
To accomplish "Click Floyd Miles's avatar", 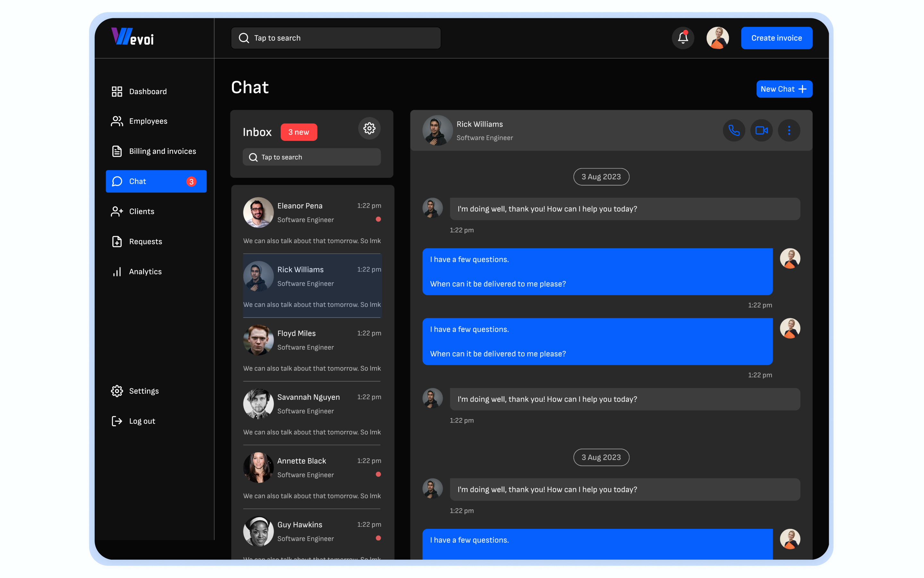I will 258,340.
